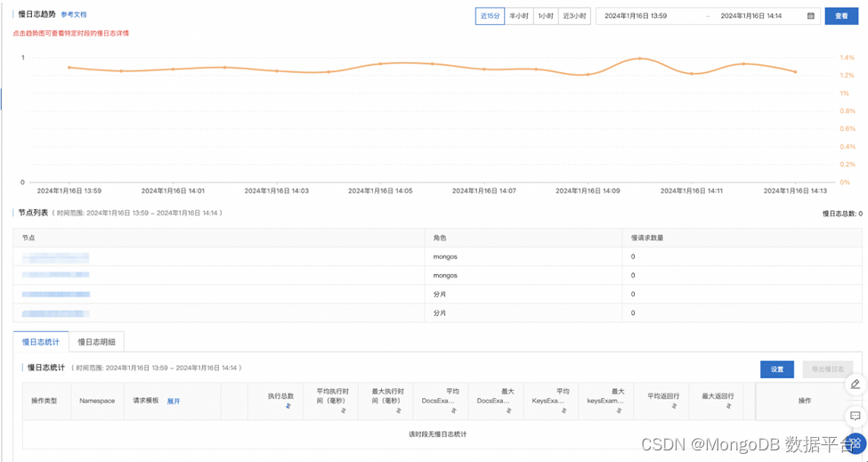Open the calendar icon in date range picker

point(810,16)
